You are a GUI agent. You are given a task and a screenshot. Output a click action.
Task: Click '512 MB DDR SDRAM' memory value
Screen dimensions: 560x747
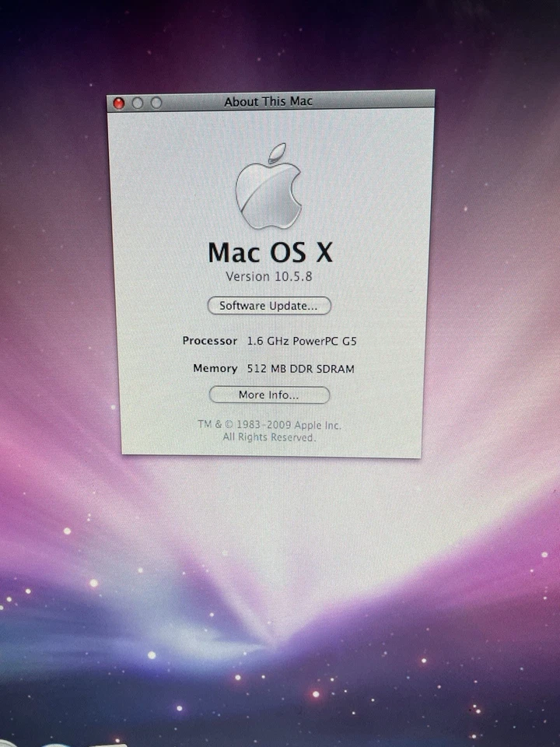(300, 369)
